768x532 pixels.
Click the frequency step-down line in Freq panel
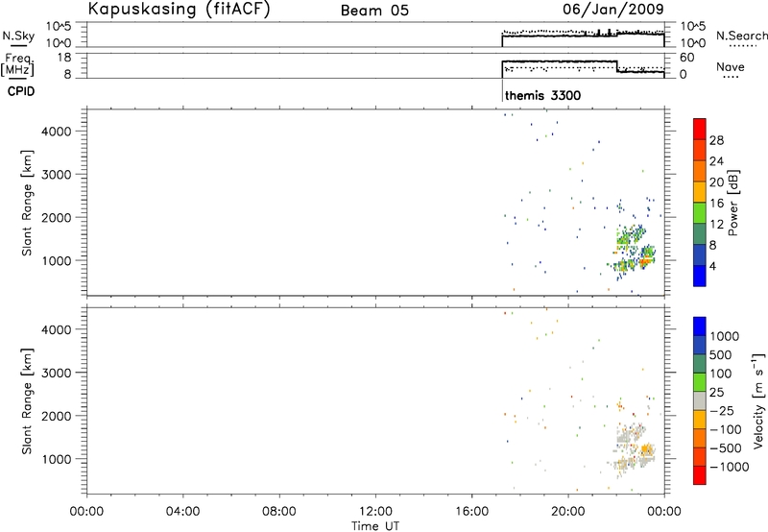tap(616, 66)
